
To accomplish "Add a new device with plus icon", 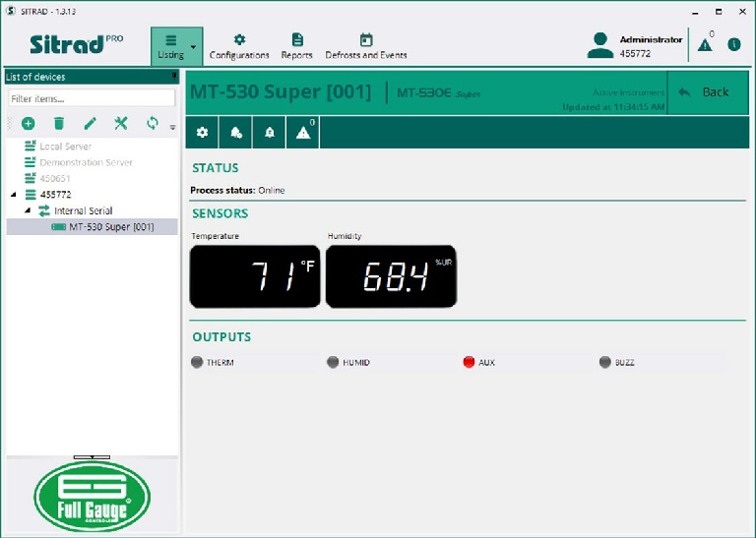I will [28, 124].
